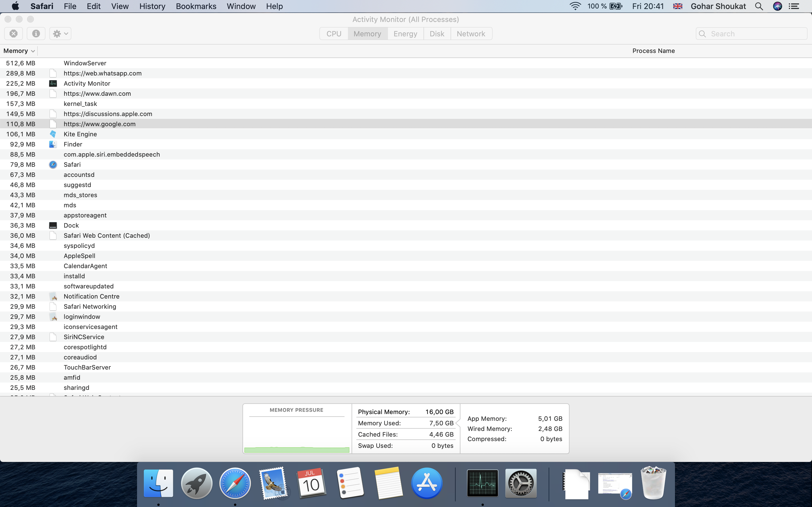The image size is (812, 507).
Task: Open the Network tab
Action: coord(471,34)
